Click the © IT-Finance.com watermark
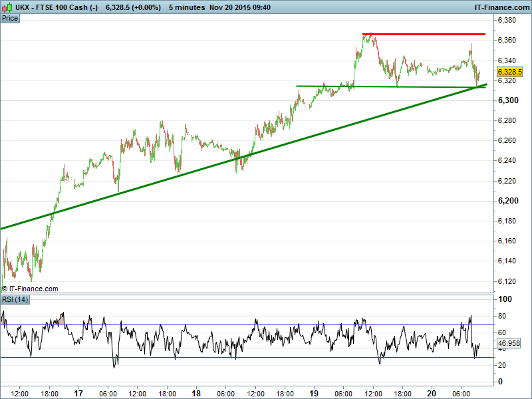The width and height of the screenshot is (532, 399). pyautogui.click(x=30, y=289)
